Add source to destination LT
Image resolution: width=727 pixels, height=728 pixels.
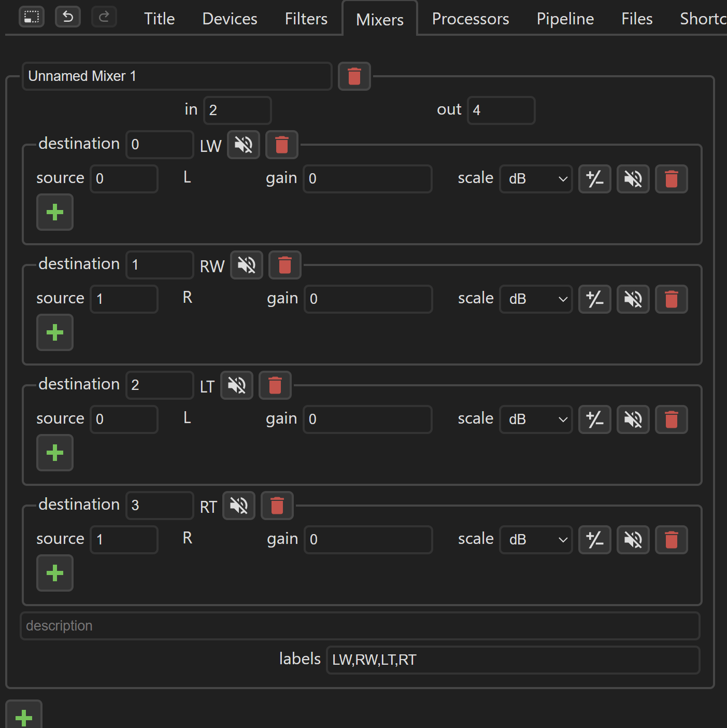55,453
